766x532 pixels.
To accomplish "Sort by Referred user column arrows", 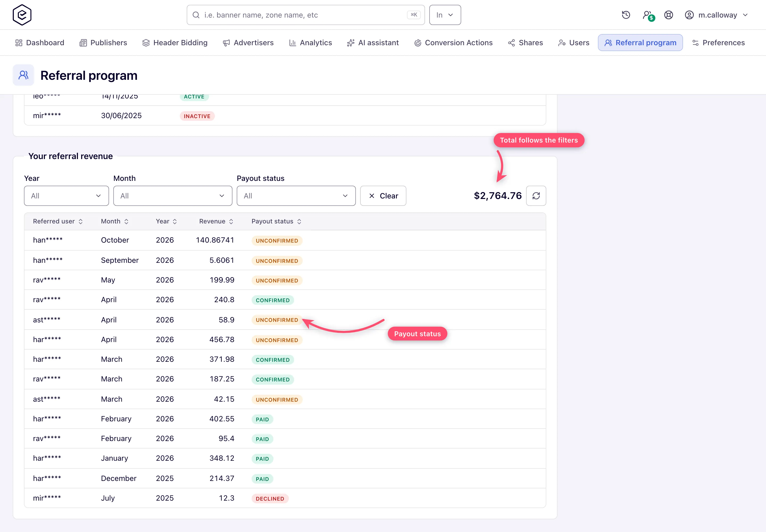I will point(81,222).
